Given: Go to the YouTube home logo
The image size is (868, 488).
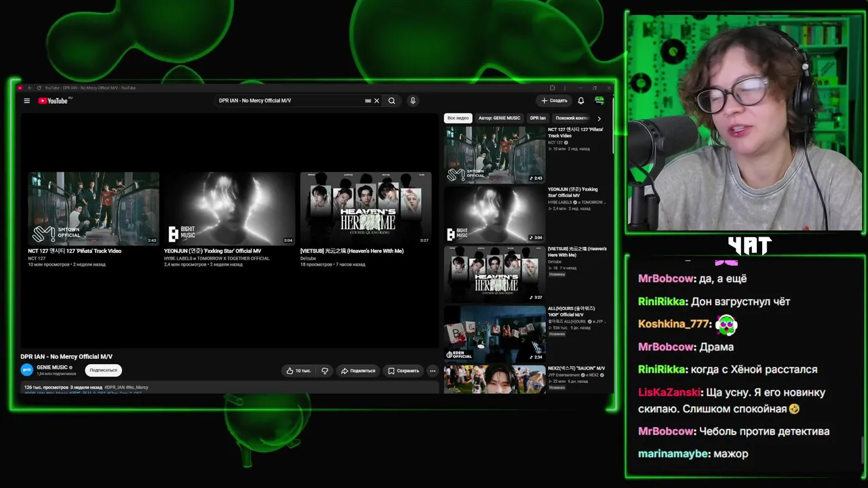Looking at the screenshot, I should [x=53, y=101].
